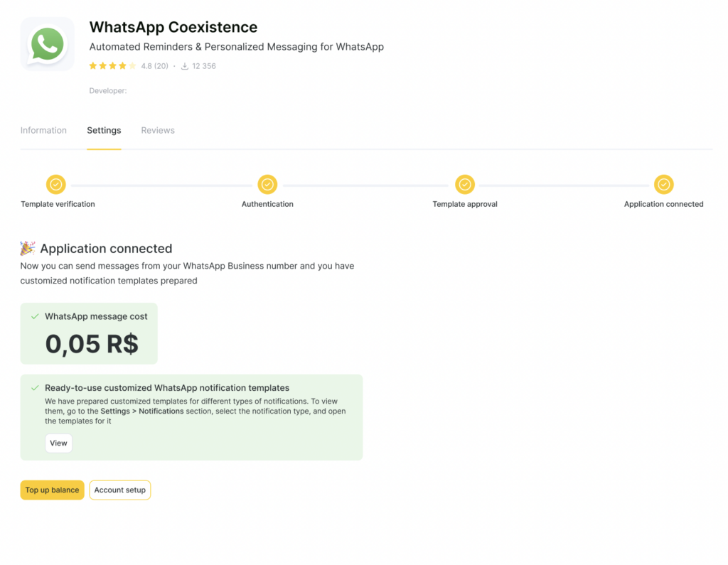Click the WhatsApp message cost label
Screen dimensions: 728x565
(96, 317)
